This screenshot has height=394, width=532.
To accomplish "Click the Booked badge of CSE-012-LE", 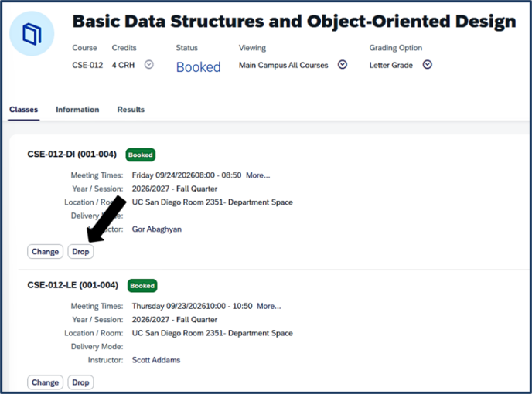I will point(142,286).
